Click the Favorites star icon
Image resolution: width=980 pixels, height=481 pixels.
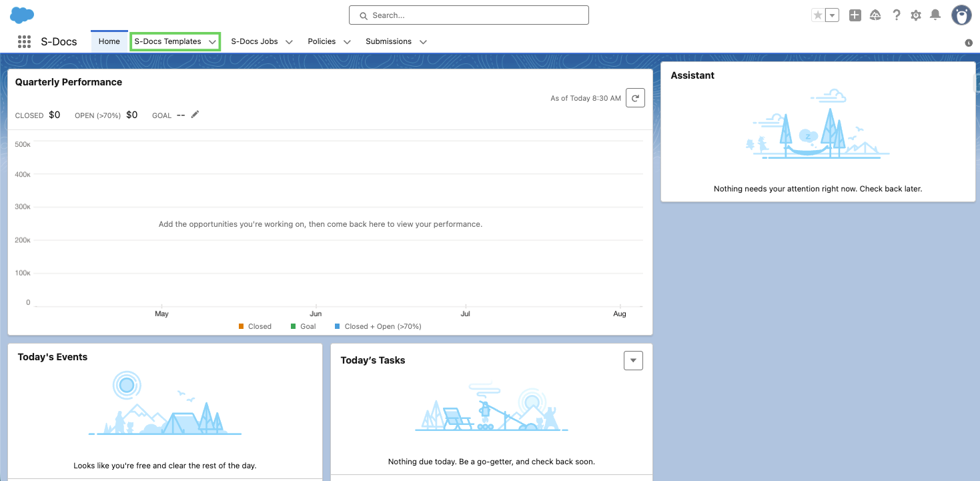coord(818,15)
